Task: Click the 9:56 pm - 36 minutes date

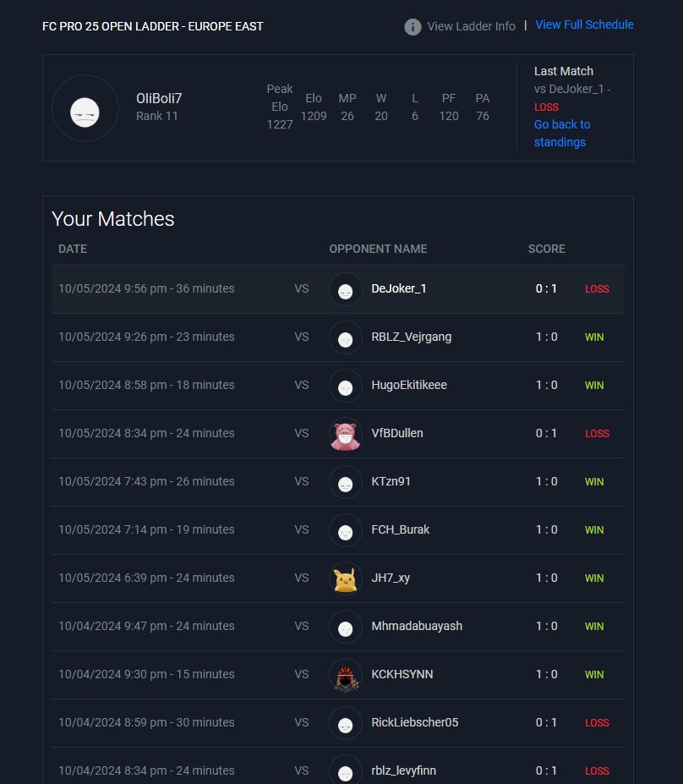Action: pos(146,288)
